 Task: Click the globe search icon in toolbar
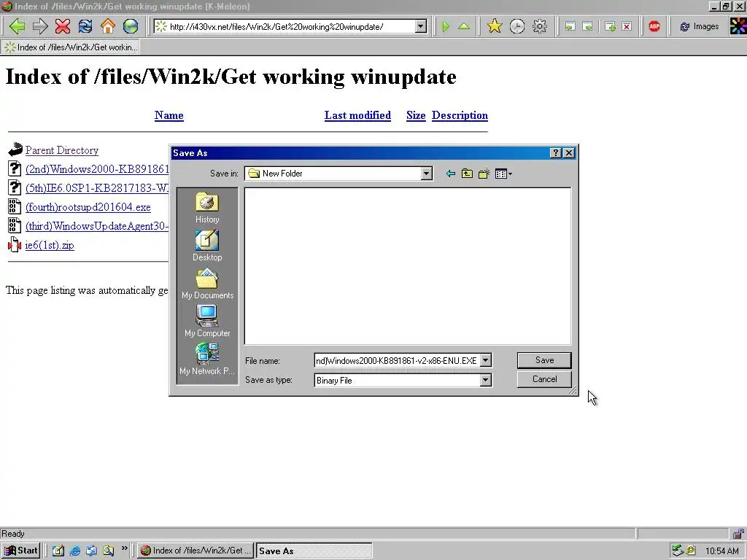click(130, 26)
